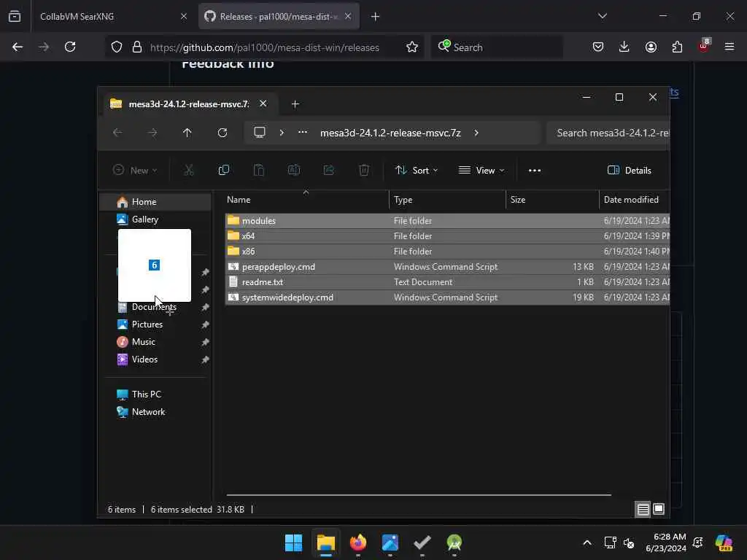Image resolution: width=747 pixels, height=560 pixels.
Task: Show hidden tray icons chevron
Action: (x=587, y=542)
